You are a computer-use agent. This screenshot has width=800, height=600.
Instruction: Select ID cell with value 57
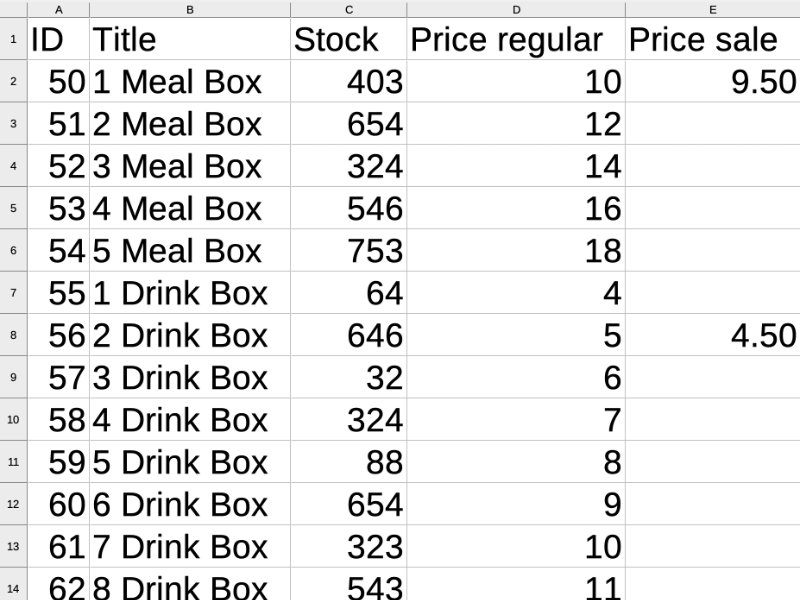point(59,378)
